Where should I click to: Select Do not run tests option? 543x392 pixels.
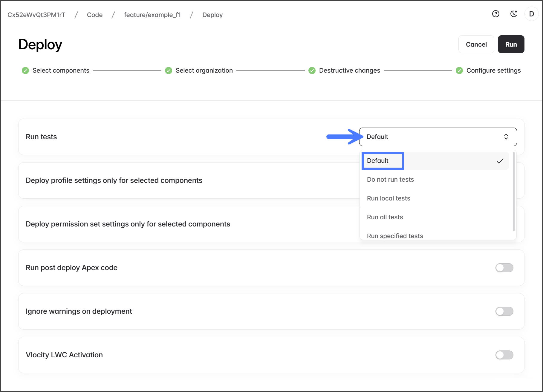point(390,180)
